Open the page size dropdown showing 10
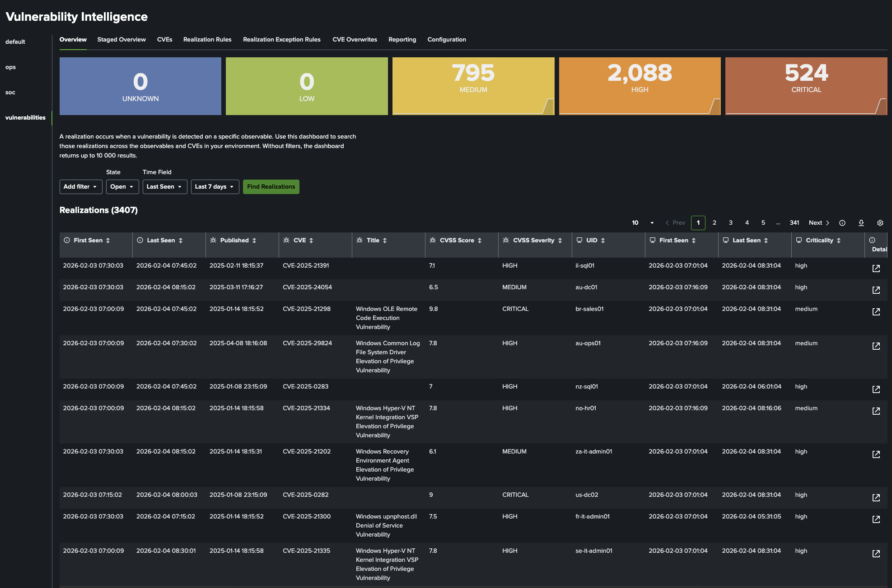Screen dimensions: 892x588 641,222
